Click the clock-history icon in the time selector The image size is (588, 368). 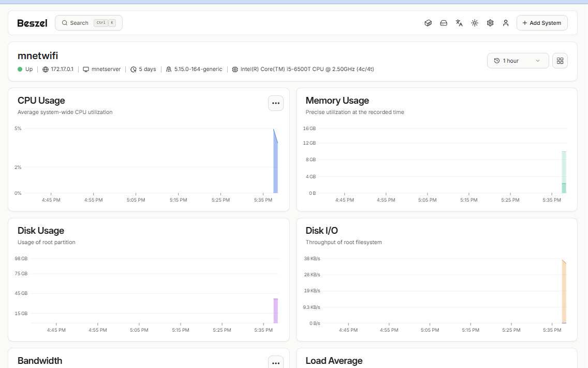495,61
